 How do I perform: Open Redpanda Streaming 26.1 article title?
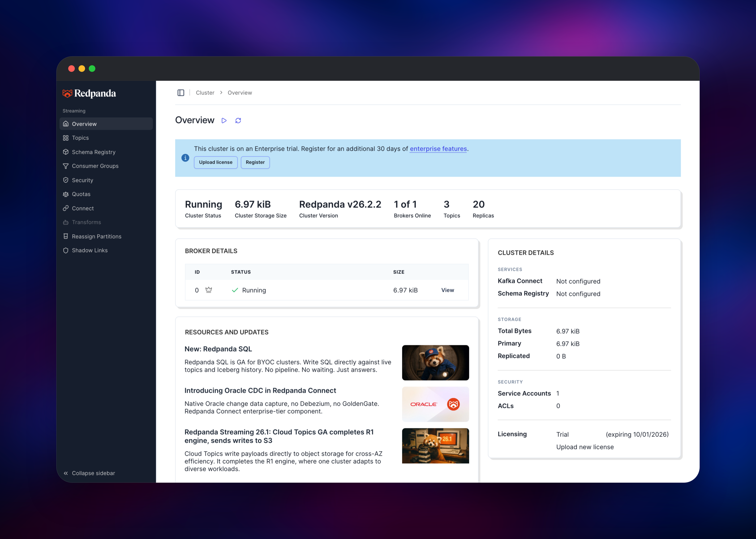tap(279, 436)
